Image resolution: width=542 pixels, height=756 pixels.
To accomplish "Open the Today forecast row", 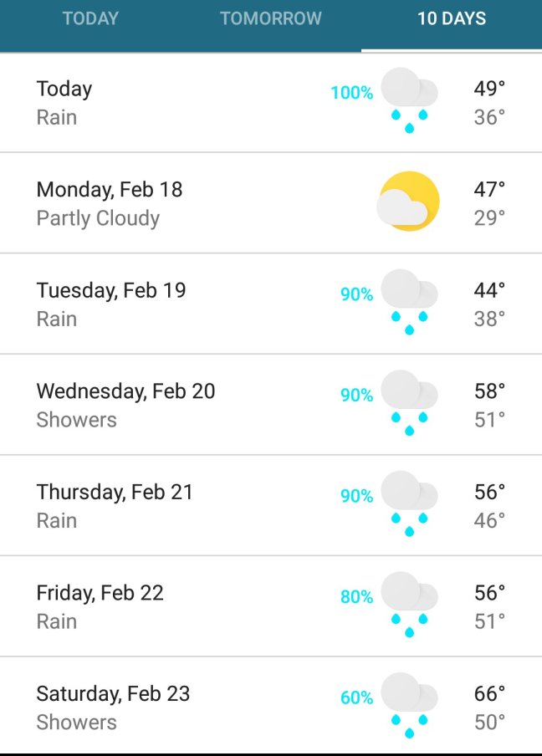I will coord(64,89).
